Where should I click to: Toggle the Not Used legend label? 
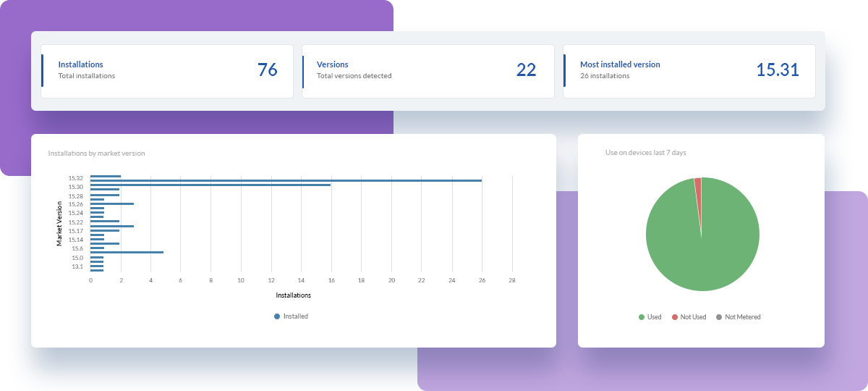[693, 317]
